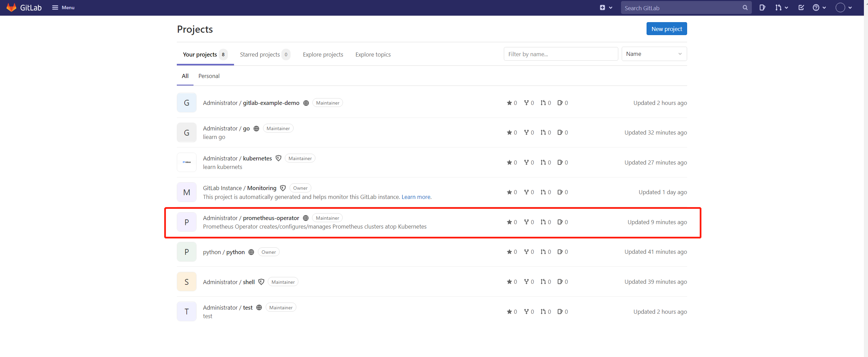This screenshot has width=868, height=357.
Task: Click the stars count for gitlab-example-demo
Action: (512, 103)
